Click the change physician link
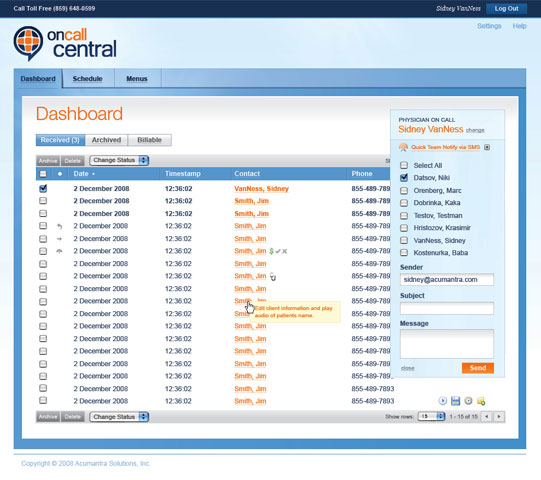 (475, 130)
